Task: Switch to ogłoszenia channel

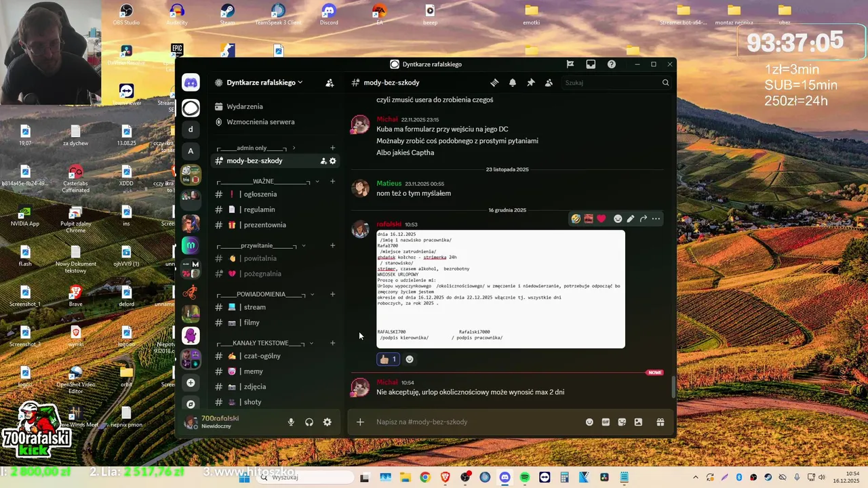Action: tap(275, 195)
